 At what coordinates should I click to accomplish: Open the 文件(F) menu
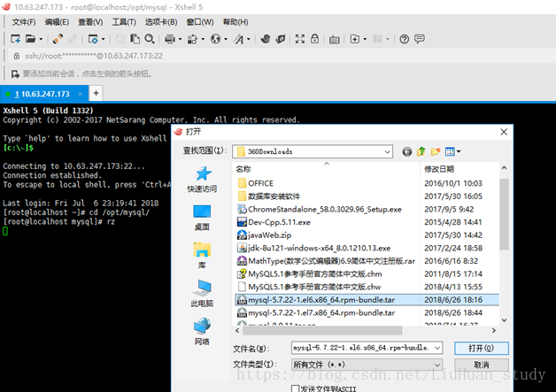coord(24,22)
